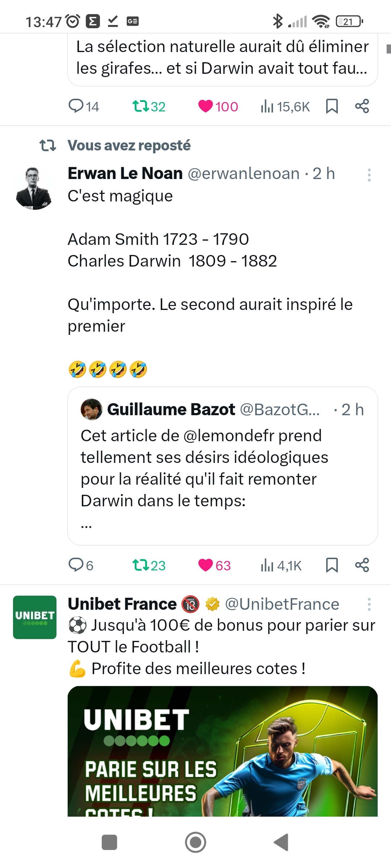The height and width of the screenshot is (868, 391).
Task: Open more options for Unibet France ad
Action: [x=369, y=604]
